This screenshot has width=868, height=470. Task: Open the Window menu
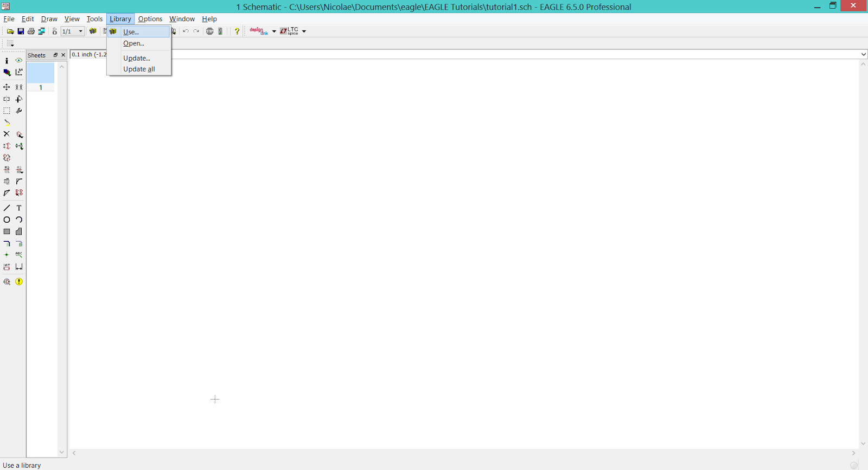point(182,19)
